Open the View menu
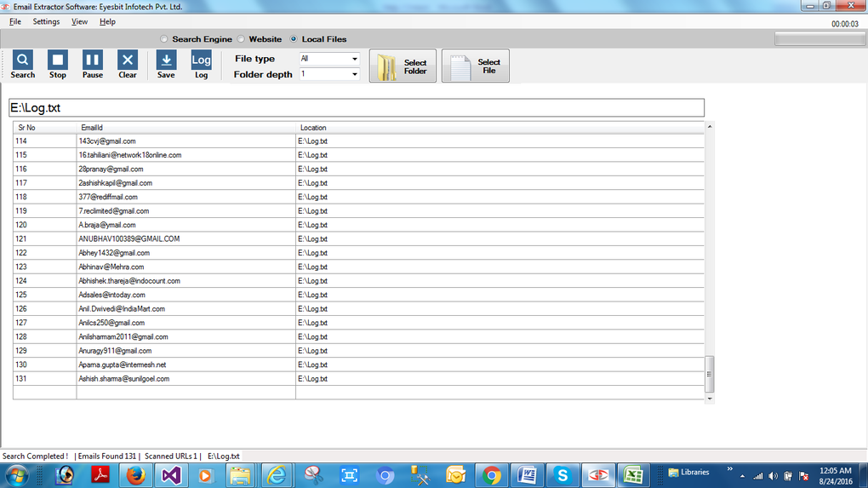This screenshot has height=488, width=868. click(x=79, y=21)
